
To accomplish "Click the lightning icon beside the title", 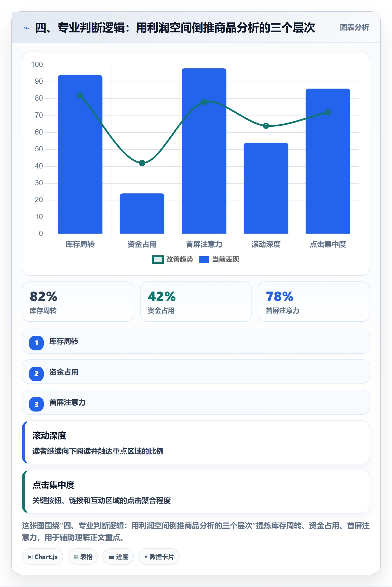I will pyautogui.click(x=27, y=28).
